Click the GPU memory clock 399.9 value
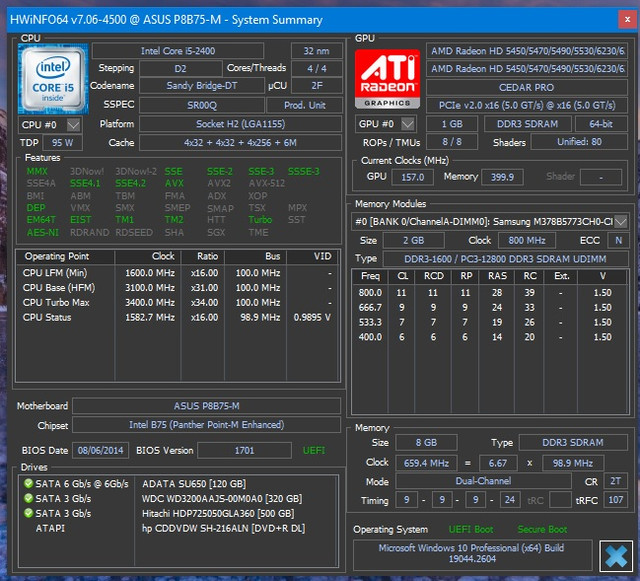The height and width of the screenshot is (581, 640). point(502,177)
